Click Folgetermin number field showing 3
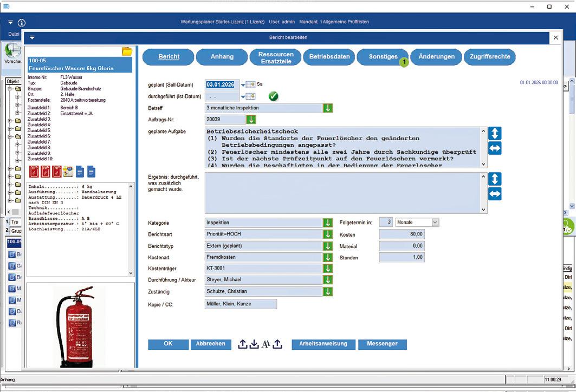576x392 pixels. click(386, 223)
